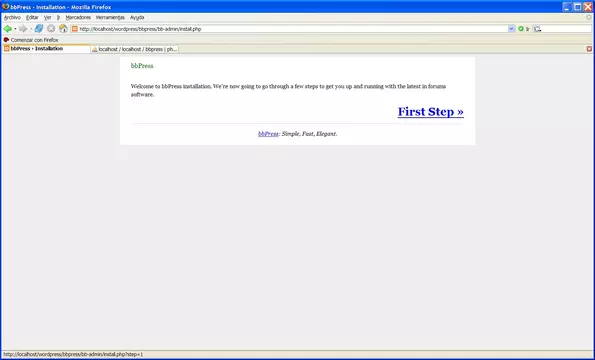The image size is (595, 360).
Task: Open the bbPress footer link
Action: click(x=268, y=134)
